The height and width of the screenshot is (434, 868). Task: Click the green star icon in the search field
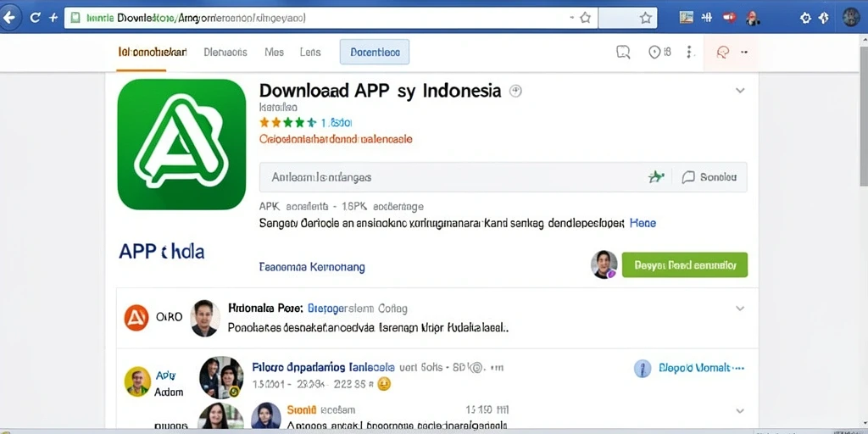click(x=656, y=177)
